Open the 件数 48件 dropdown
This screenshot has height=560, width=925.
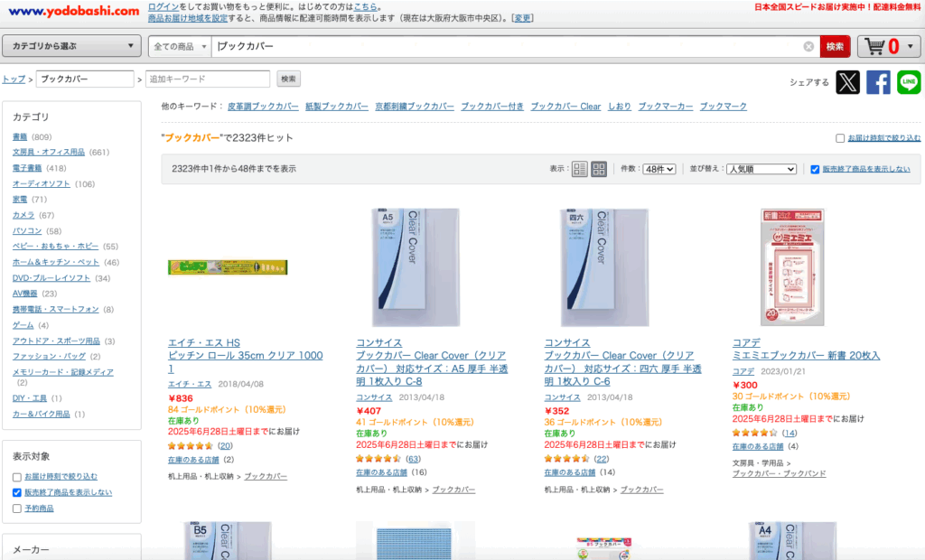point(659,170)
